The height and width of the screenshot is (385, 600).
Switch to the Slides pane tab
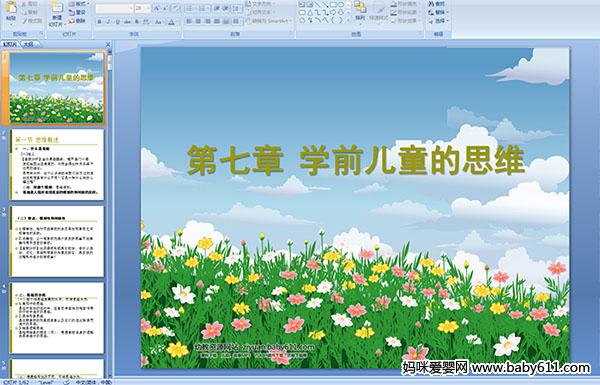pos(10,44)
